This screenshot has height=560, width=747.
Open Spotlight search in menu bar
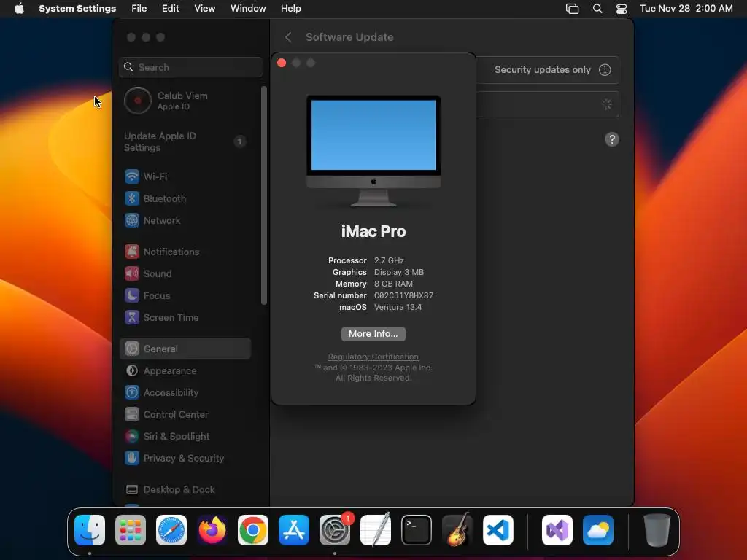597,9
